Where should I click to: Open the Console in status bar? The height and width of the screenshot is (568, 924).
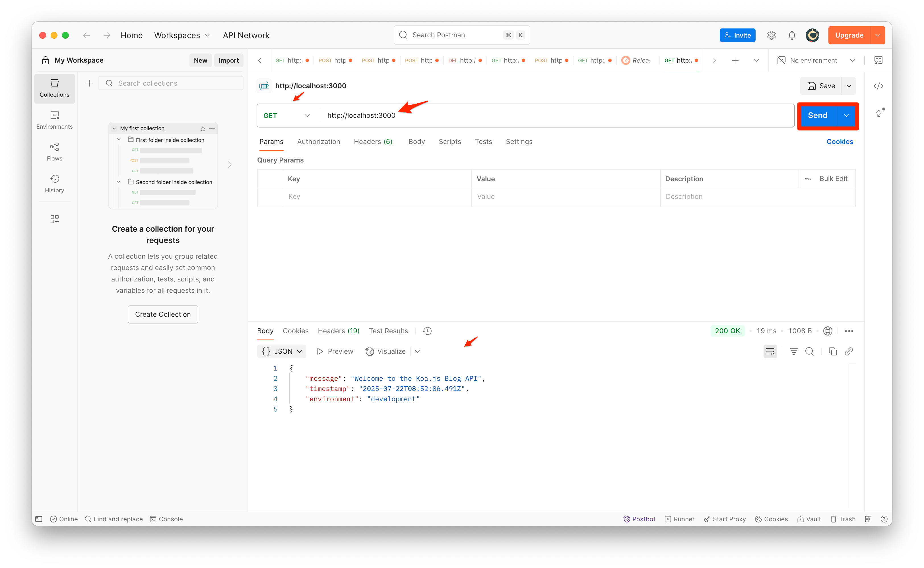pyautogui.click(x=166, y=519)
